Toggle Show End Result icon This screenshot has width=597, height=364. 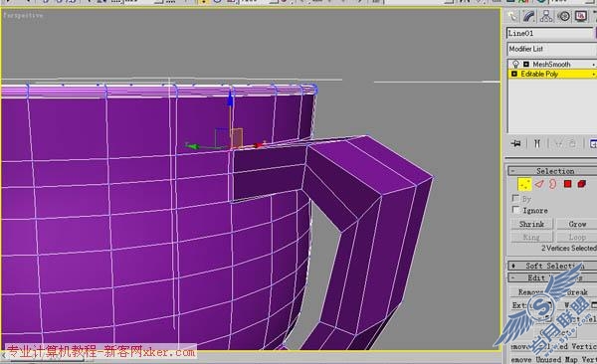pyautogui.click(x=537, y=143)
